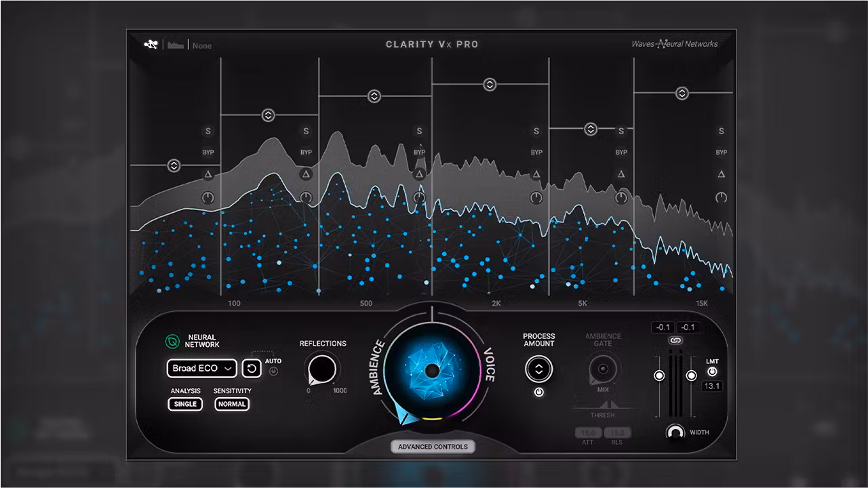Click the None preset name
The height and width of the screenshot is (488, 868).
pos(202,46)
